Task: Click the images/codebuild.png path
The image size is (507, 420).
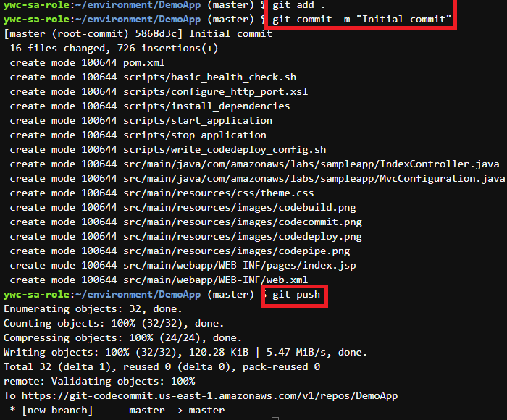Action: pos(240,208)
